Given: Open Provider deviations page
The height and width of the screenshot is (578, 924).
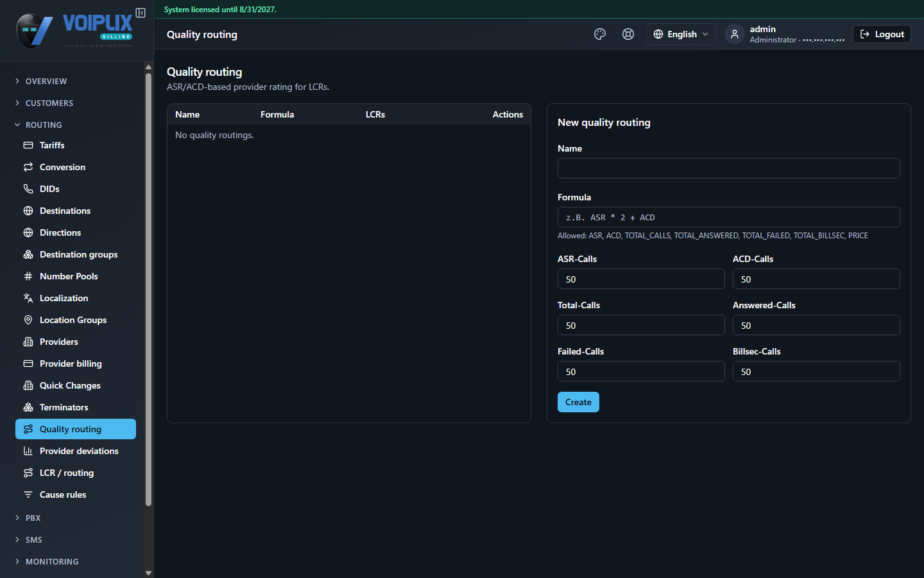Looking at the screenshot, I should click(76, 451).
